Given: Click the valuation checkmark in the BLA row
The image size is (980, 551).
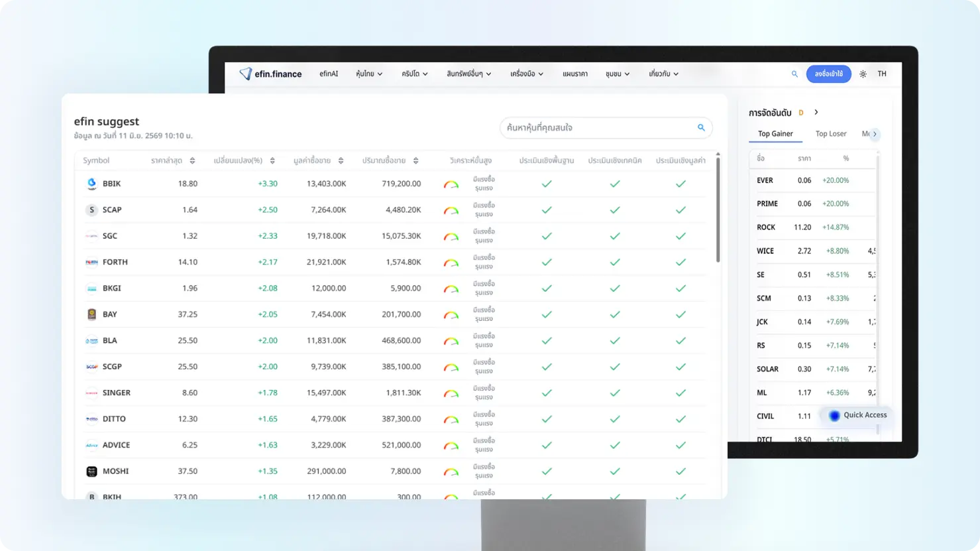Looking at the screenshot, I should tap(681, 341).
